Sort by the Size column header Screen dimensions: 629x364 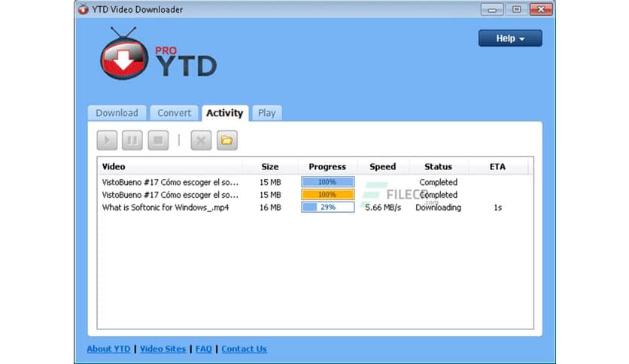click(270, 166)
